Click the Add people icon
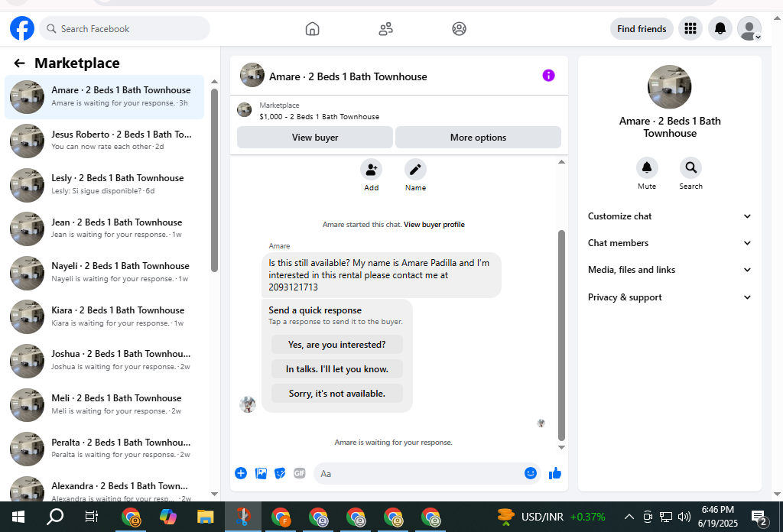Image resolution: width=783 pixels, height=532 pixels. click(x=371, y=170)
